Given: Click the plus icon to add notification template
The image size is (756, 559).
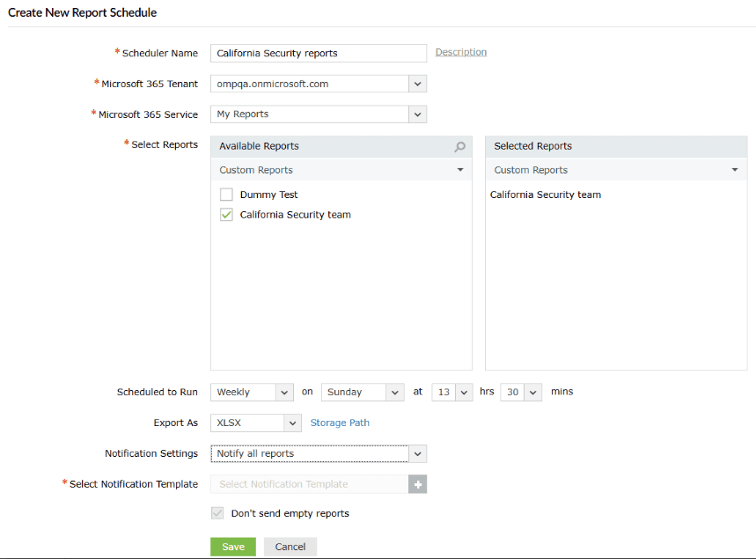Looking at the screenshot, I should click(417, 483).
